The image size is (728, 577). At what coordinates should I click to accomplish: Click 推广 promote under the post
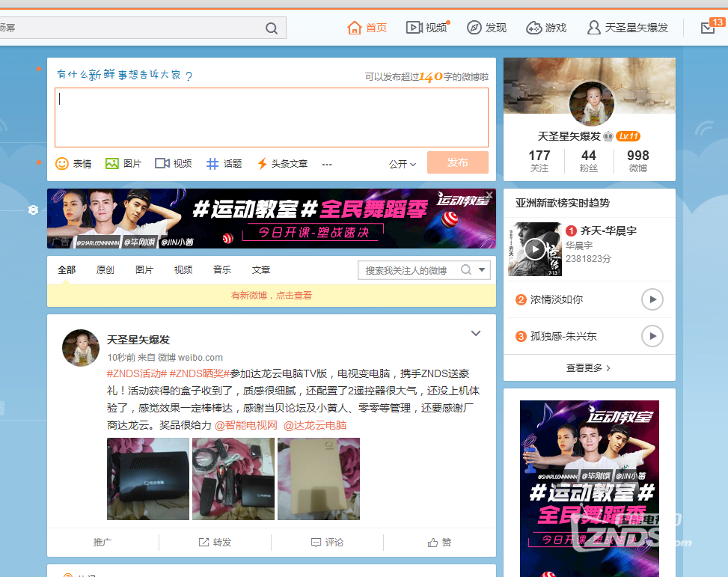point(103,542)
